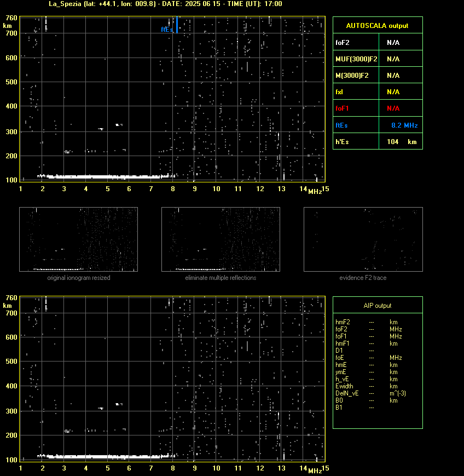The height and width of the screenshot is (476, 464).
Task: Open the 'original ionogram resized' thumbnail
Action: (79, 239)
